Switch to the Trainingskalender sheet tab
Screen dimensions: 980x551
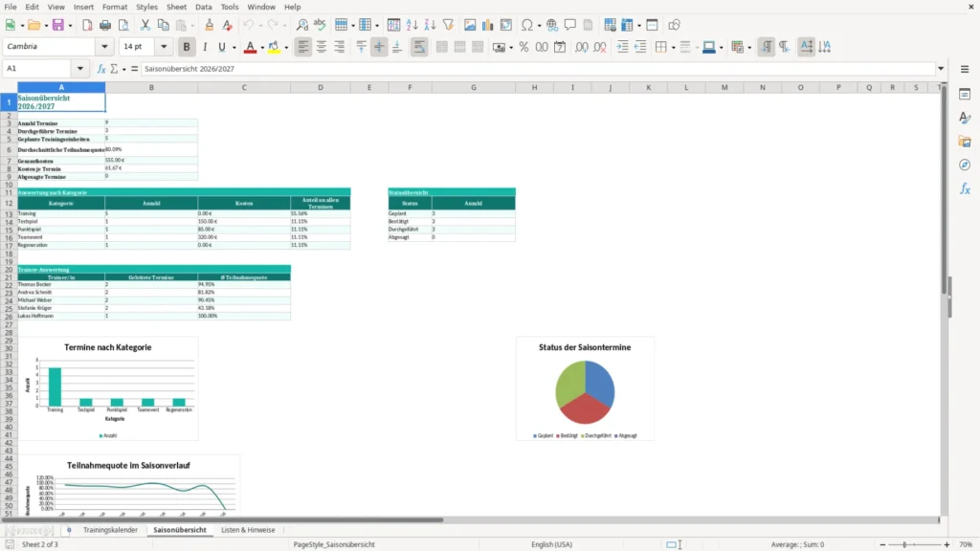point(110,530)
